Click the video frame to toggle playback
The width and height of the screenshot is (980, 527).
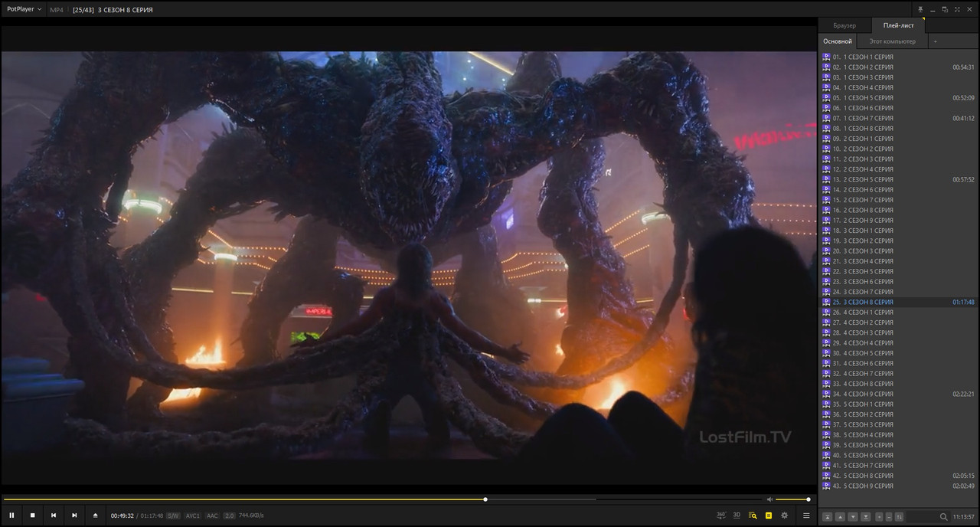point(409,255)
